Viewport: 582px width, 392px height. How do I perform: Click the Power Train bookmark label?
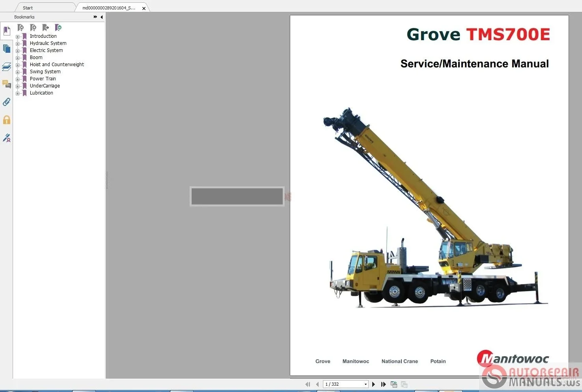[43, 79]
